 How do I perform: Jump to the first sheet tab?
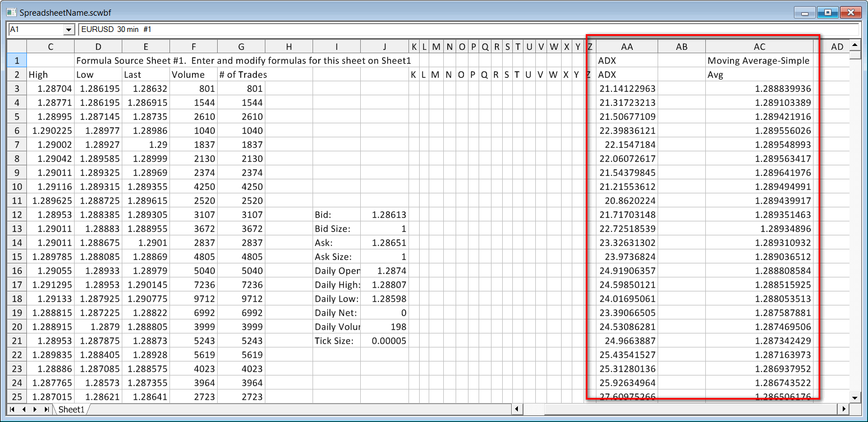[x=13, y=410]
